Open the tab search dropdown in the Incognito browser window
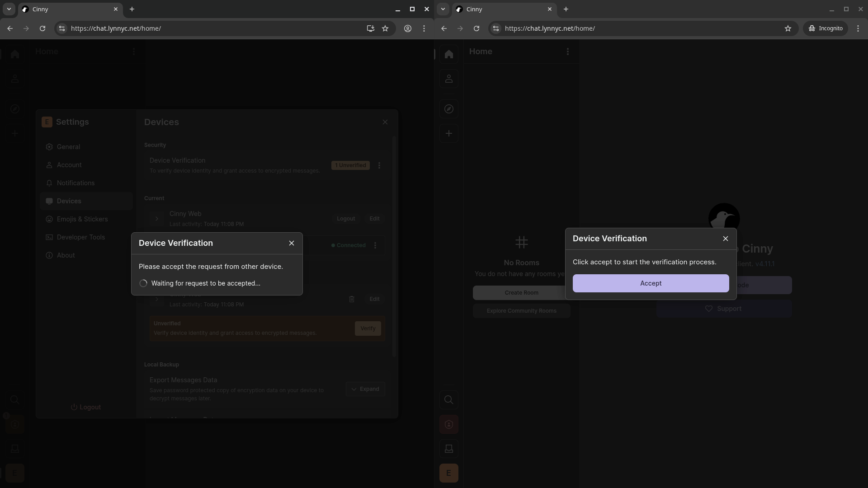 [443, 9]
